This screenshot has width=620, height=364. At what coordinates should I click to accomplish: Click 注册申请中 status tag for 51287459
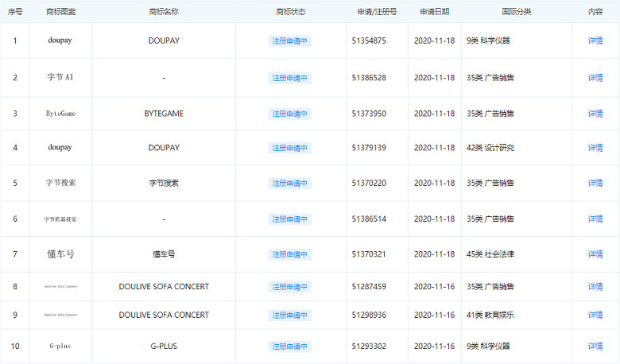click(x=290, y=287)
